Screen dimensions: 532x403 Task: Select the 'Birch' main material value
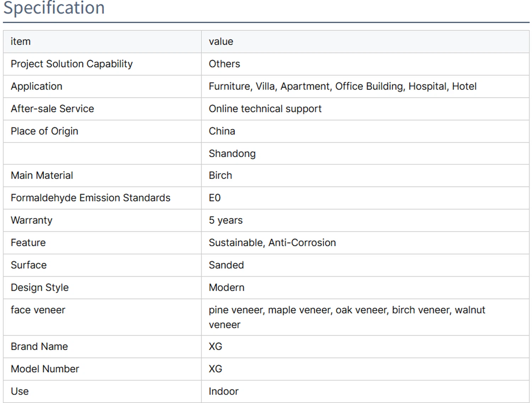coord(220,175)
